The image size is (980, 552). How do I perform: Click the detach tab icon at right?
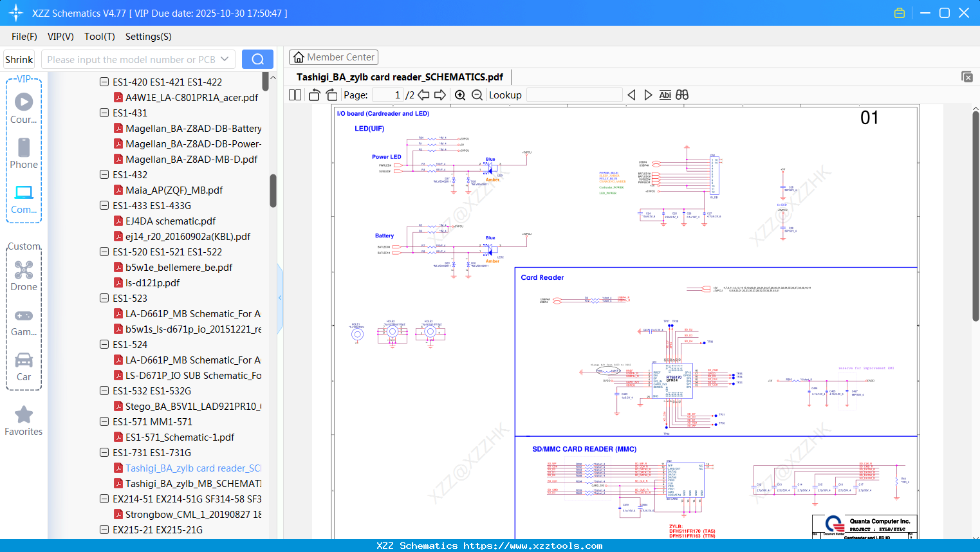(x=967, y=77)
